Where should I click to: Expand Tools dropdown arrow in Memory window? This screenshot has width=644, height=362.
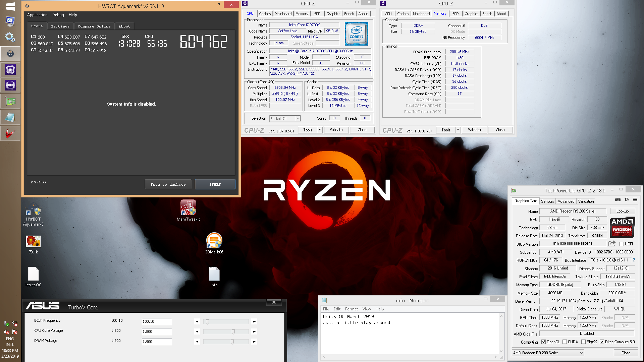(x=458, y=130)
